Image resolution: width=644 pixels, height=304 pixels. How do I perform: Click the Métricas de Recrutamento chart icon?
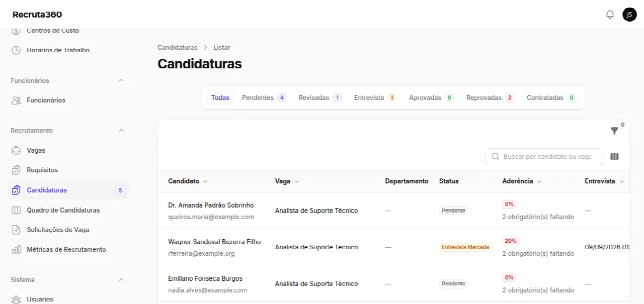pos(16,250)
